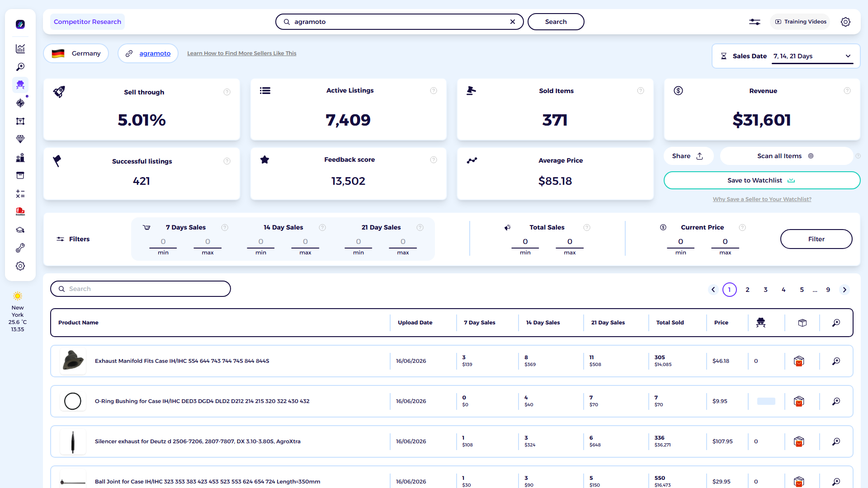Open the target crosshair sidebar icon
868x488 pixels.
[20, 103]
